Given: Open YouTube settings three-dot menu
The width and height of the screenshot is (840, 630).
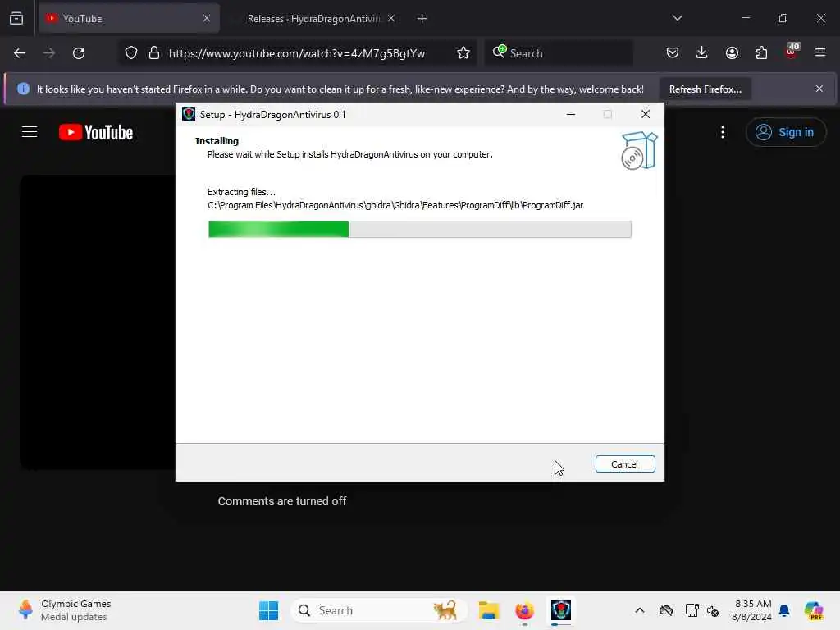Looking at the screenshot, I should 723,132.
